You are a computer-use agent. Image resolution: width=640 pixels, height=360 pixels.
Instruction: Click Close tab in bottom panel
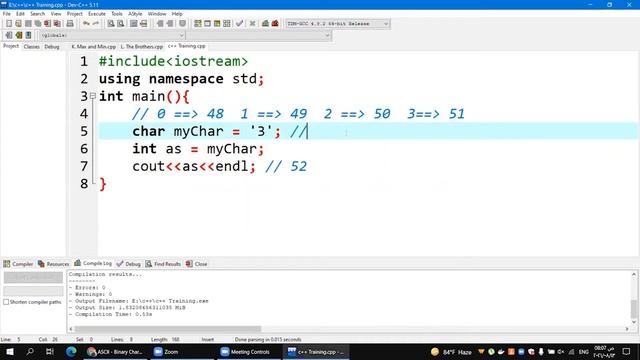(197, 264)
